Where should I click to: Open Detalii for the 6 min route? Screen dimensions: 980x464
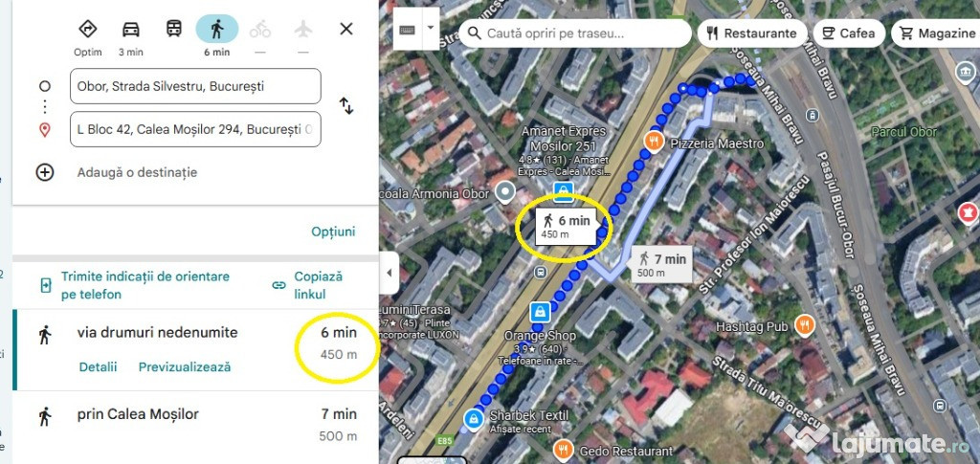tap(99, 367)
